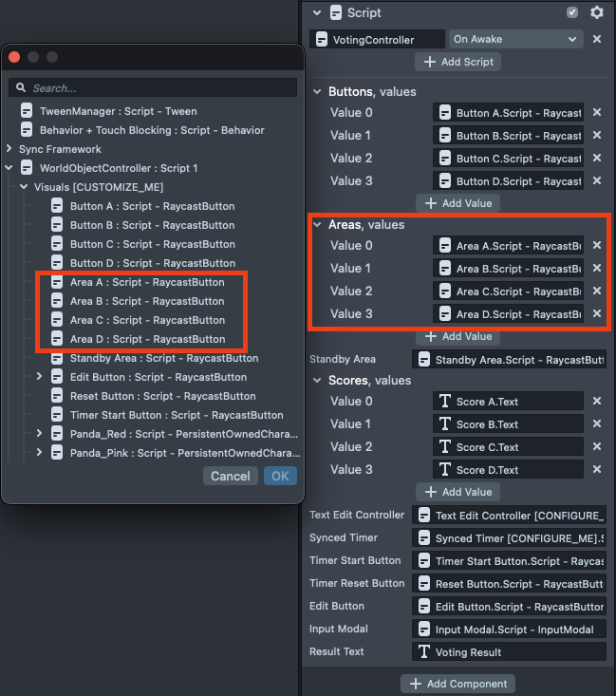Viewport: 616px width, 696px height.
Task: Collapse the Visuals [CUSTOMIZE_ME] node
Action: tap(24, 187)
